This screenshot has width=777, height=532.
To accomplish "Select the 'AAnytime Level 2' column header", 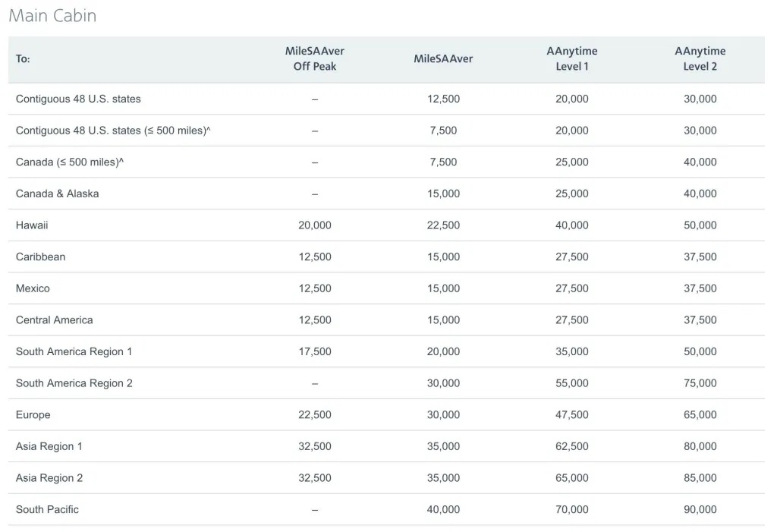I will coord(700,58).
